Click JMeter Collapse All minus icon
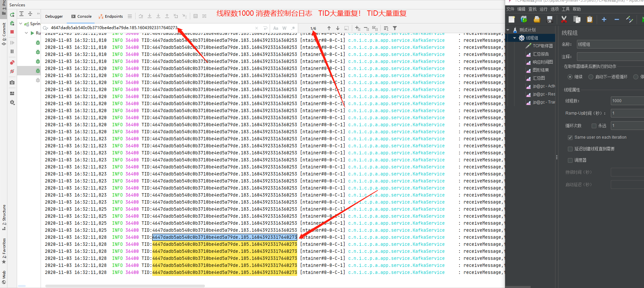The width and height of the screenshot is (644, 288). (x=617, y=19)
